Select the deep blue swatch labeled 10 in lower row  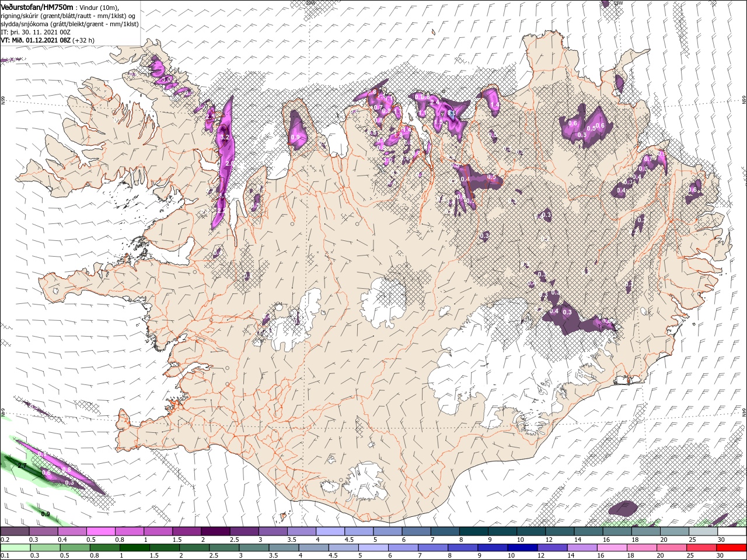click(522, 548)
